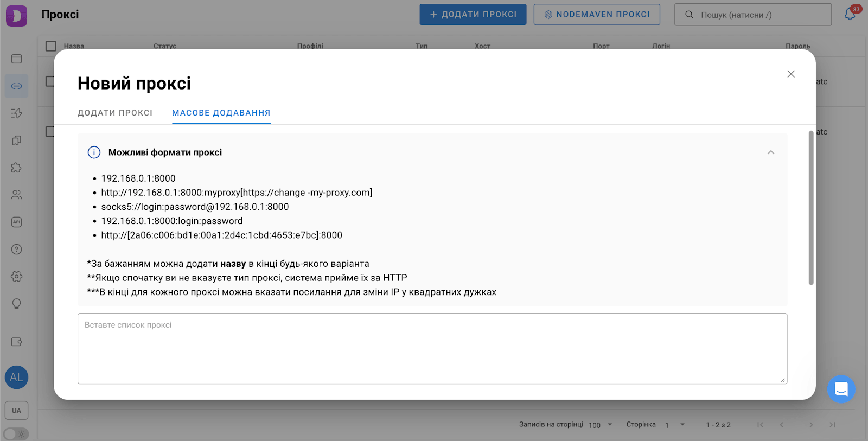The image size is (868, 441).
Task: Open the notifications bell icon
Action: [x=850, y=15]
